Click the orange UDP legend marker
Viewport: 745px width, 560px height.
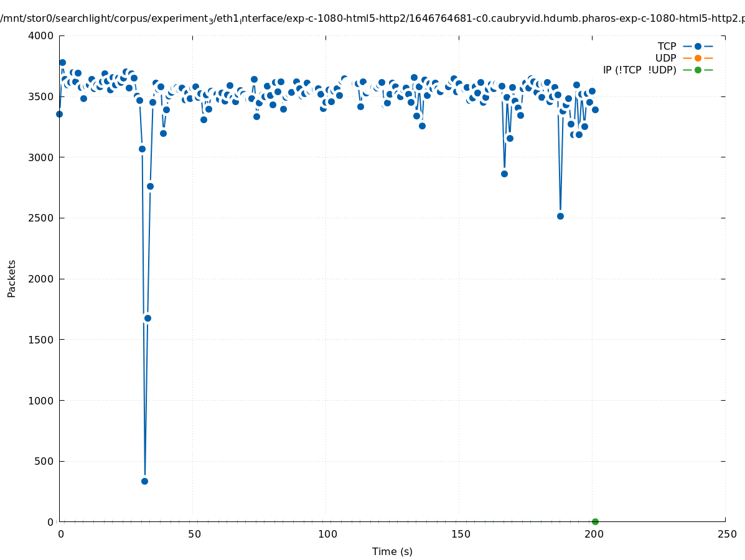point(698,58)
